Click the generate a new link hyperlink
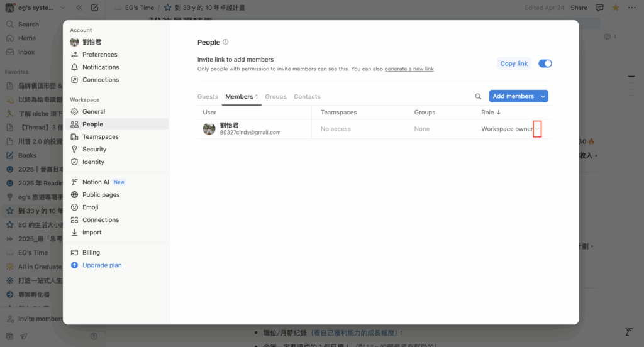This screenshot has width=644, height=347. 409,69
